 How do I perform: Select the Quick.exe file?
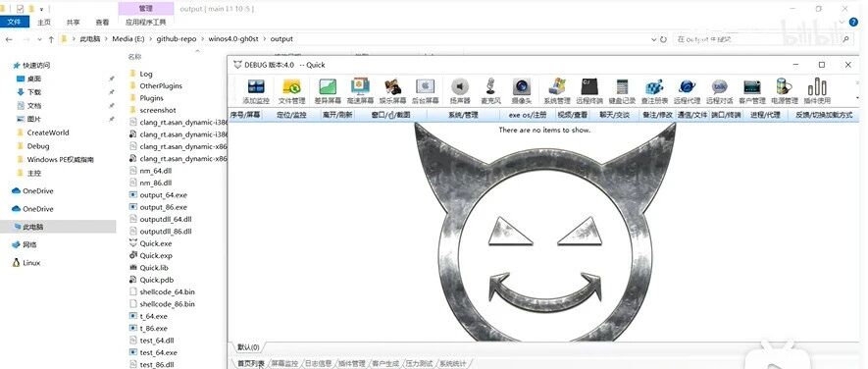coord(151,243)
